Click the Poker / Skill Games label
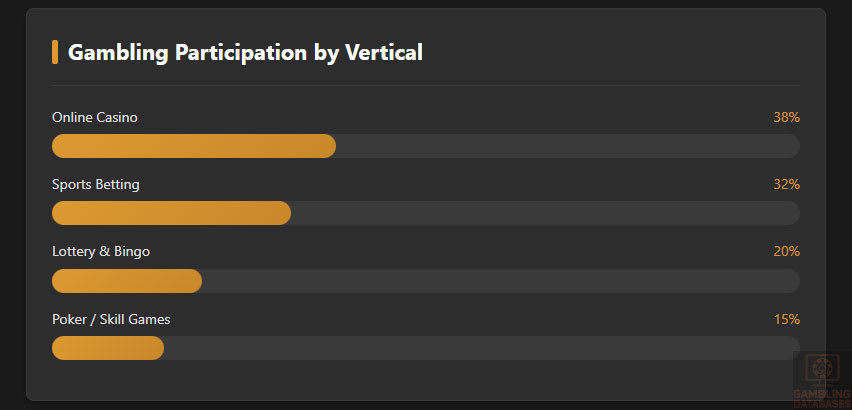Screen dimensions: 852x410 pyautogui.click(x=111, y=319)
